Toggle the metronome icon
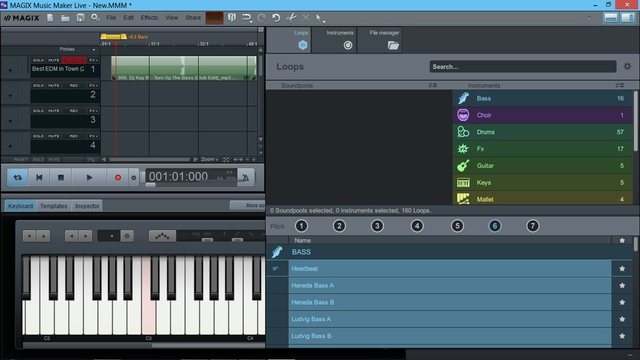This screenshot has height=360, width=640. (245, 178)
